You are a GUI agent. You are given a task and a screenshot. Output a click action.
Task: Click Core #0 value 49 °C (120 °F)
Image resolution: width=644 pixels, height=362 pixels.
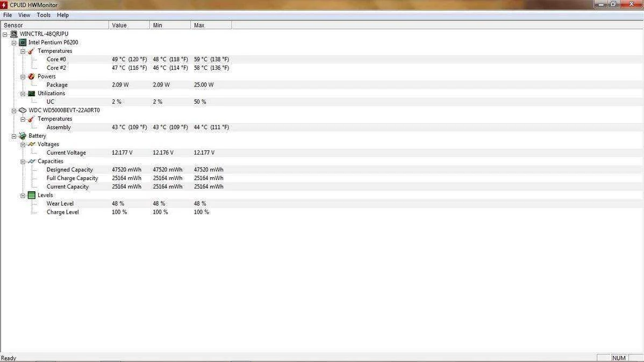[x=130, y=60]
